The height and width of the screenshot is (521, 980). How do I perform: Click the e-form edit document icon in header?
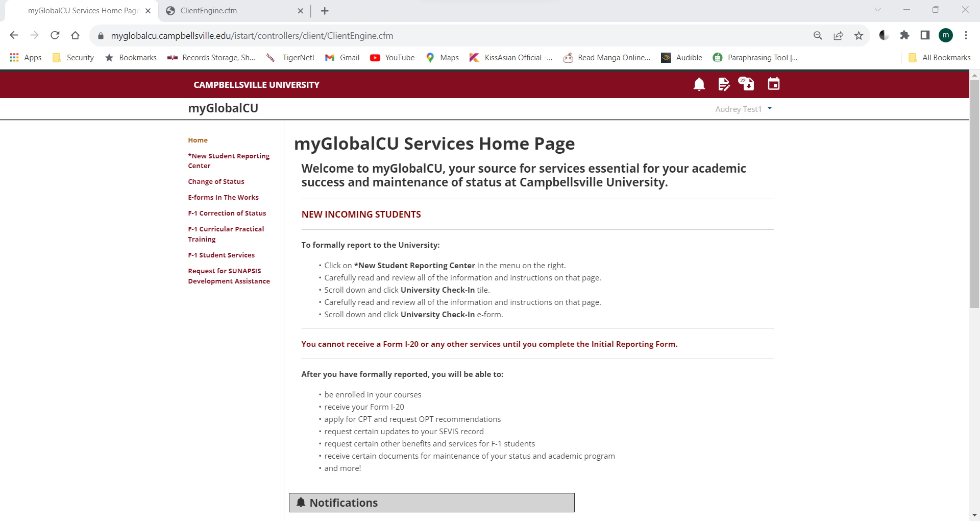click(x=724, y=84)
